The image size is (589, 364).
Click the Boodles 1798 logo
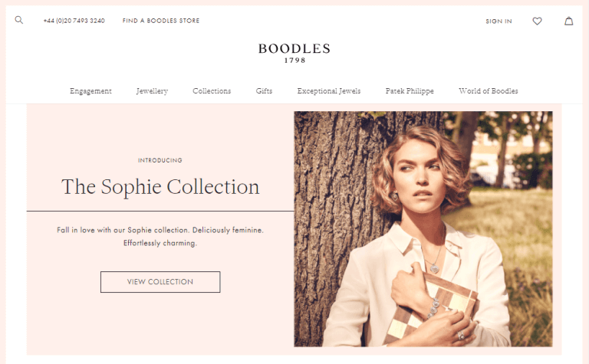pos(294,53)
